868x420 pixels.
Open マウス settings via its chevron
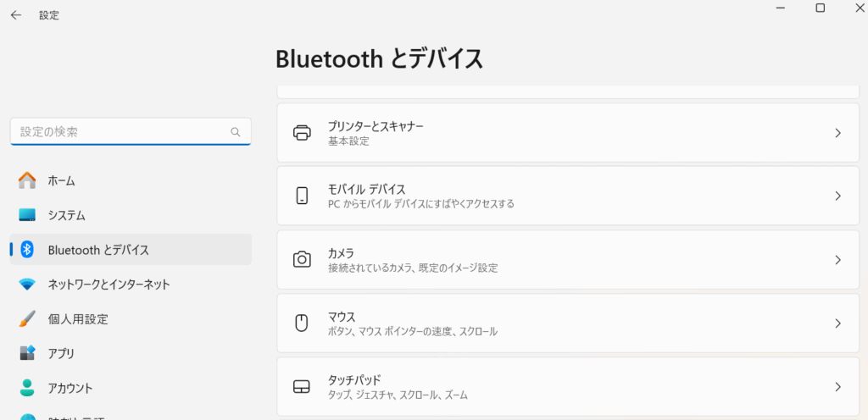[x=837, y=323]
